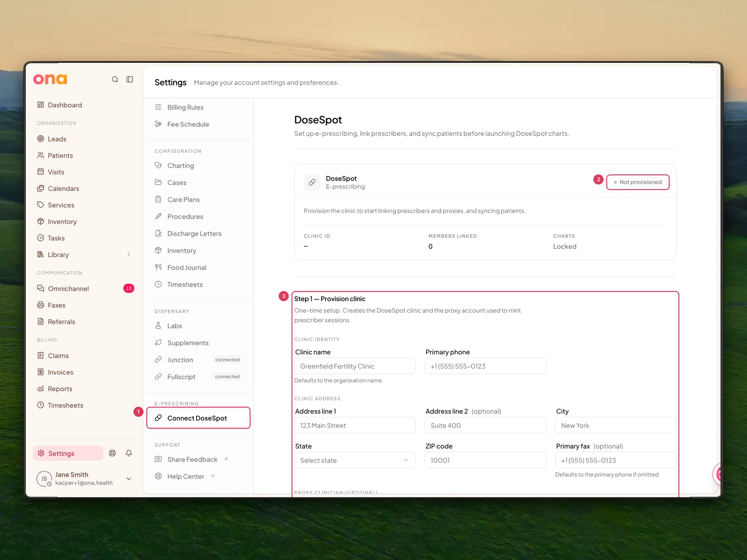This screenshot has width=747, height=560.
Task: Click the ona logo
Action: point(50,79)
